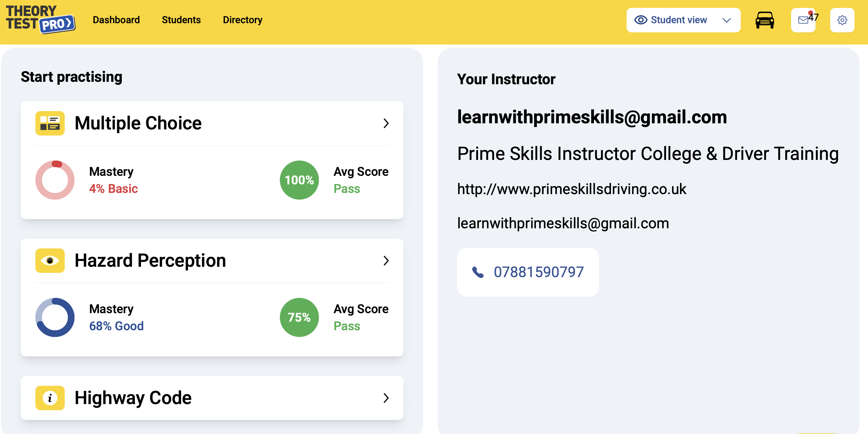Click the eye symbol inside Student view
This screenshot has width=868, height=434.
coord(641,20)
